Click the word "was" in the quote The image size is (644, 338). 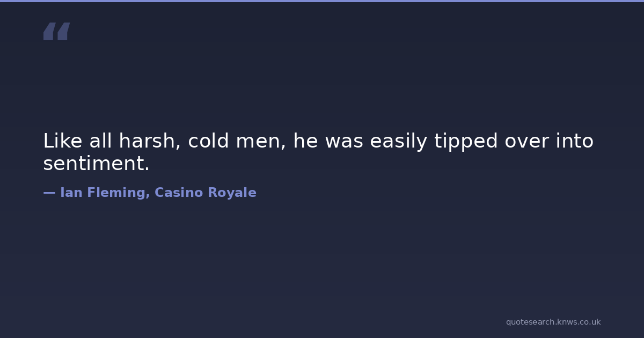click(x=344, y=142)
